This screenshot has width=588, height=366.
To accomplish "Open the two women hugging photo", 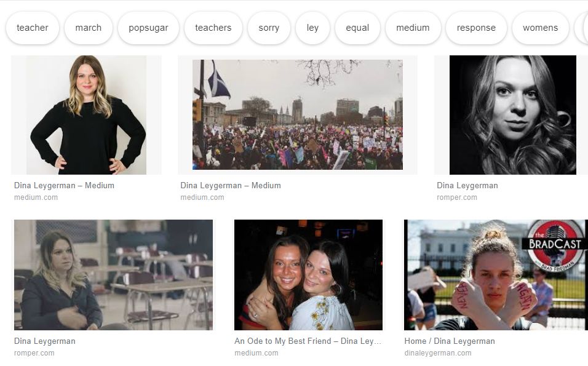I will click(x=308, y=275).
